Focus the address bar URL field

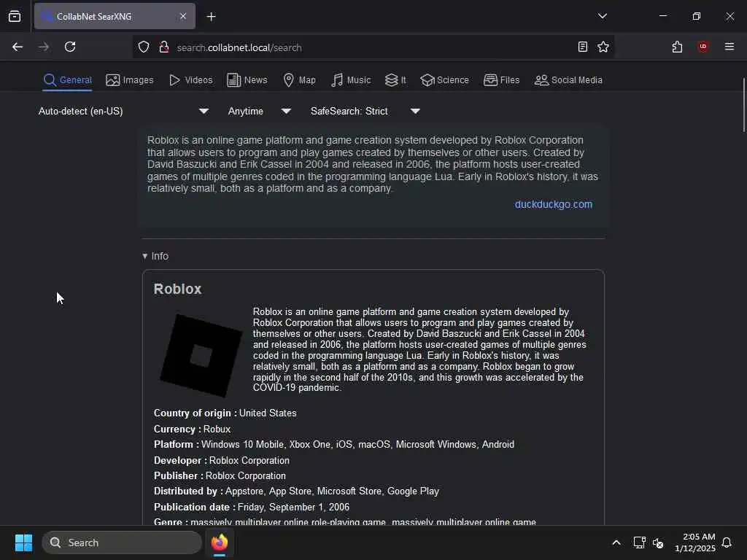pos(371,47)
